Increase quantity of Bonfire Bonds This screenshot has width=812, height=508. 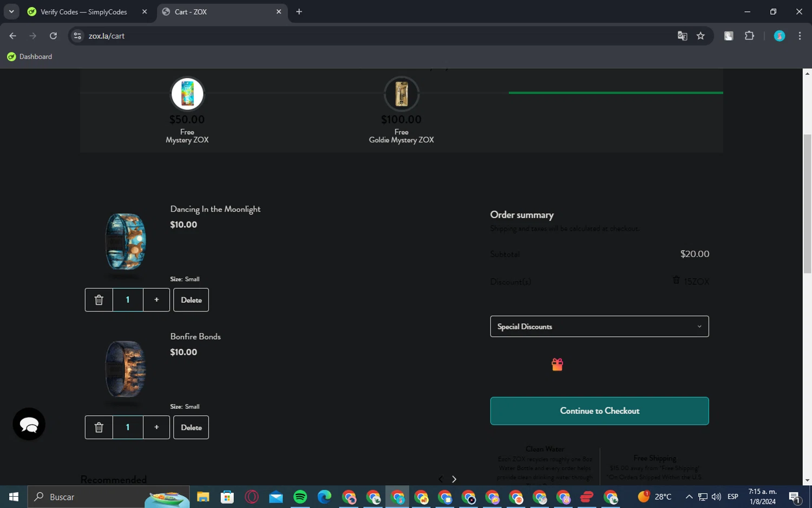point(156,427)
